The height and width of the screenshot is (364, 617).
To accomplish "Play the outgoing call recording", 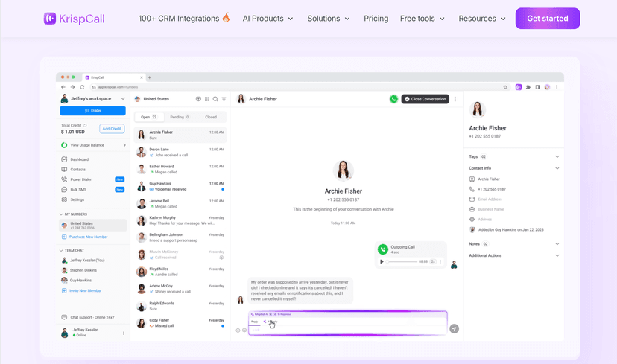I will (382, 261).
